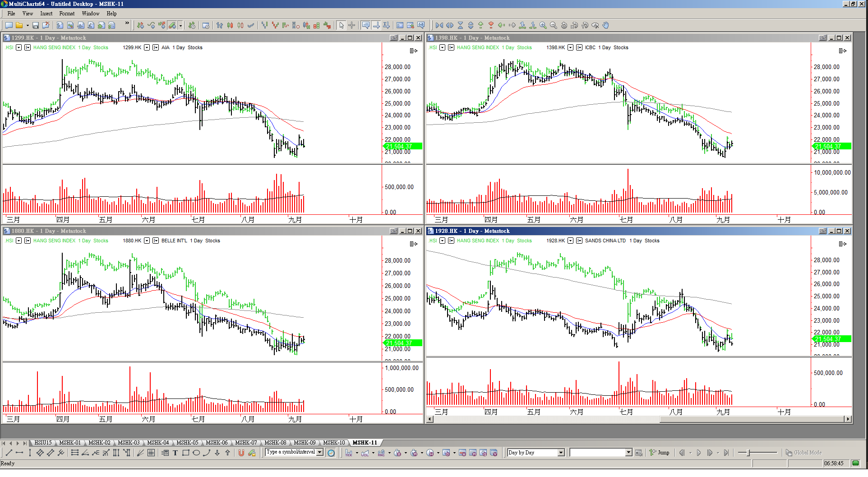Open the .HSI dropdown in the 1299.HK chart
Screen dimensions: 868x477
pyautogui.click(x=19, y=47)
